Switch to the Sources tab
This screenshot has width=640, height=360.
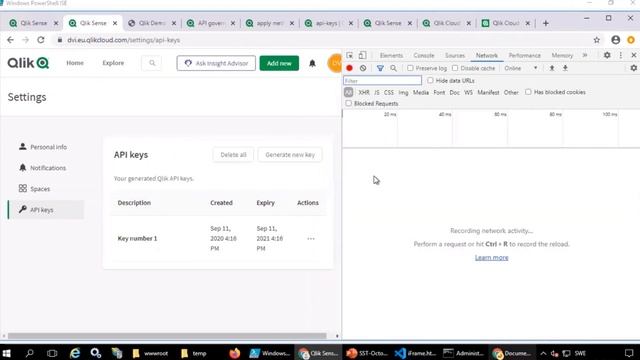(455, 56)
